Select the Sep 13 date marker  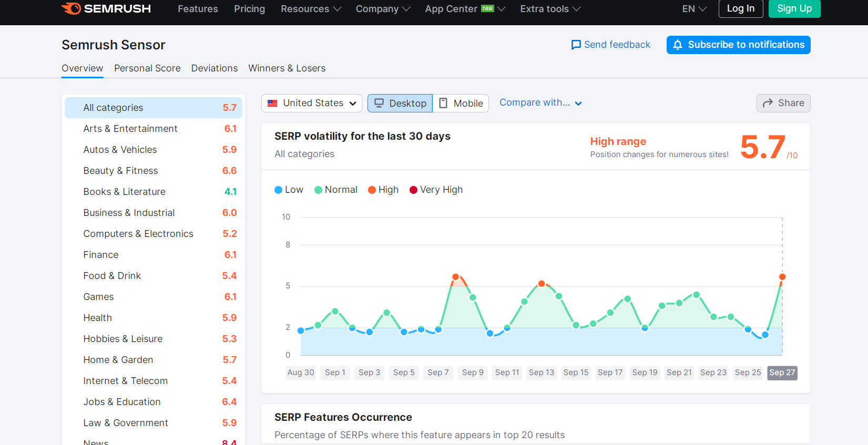point(542,372)
